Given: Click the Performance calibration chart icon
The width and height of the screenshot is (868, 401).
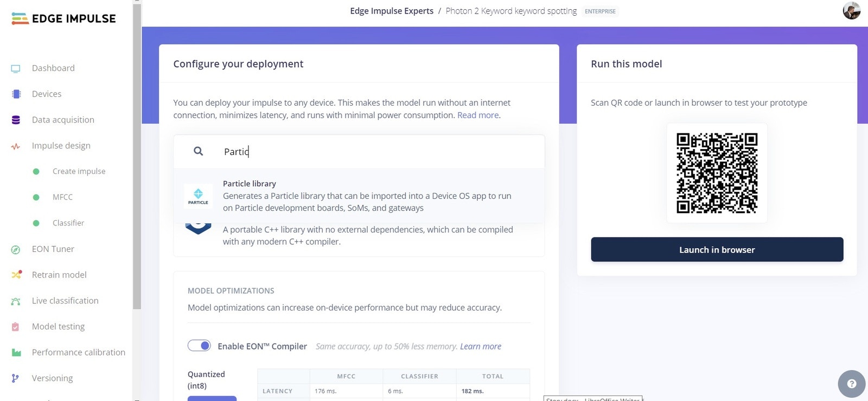Looking at the screenshot, I should point(16,353).
